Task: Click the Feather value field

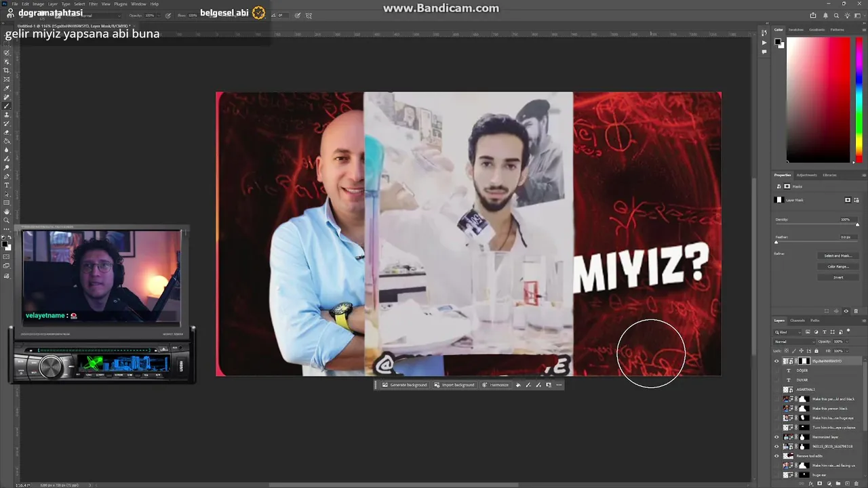Action: (x=849, y=237)
